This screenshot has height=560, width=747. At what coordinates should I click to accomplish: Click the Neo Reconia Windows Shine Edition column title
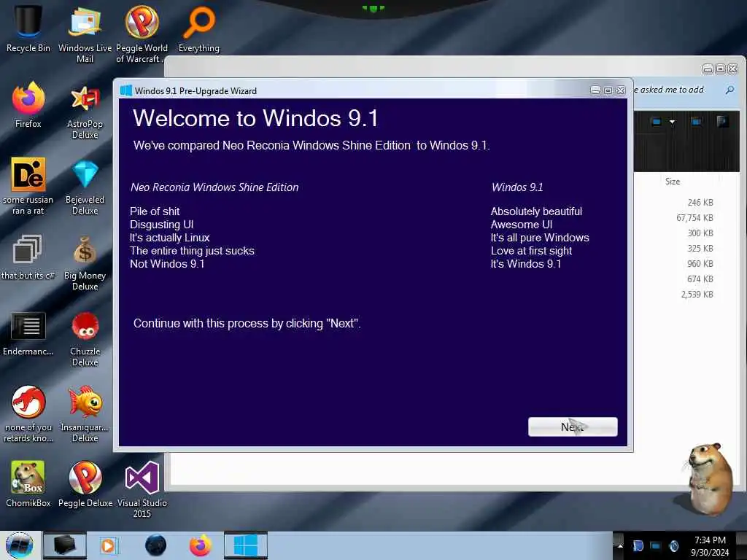[214, 187]
